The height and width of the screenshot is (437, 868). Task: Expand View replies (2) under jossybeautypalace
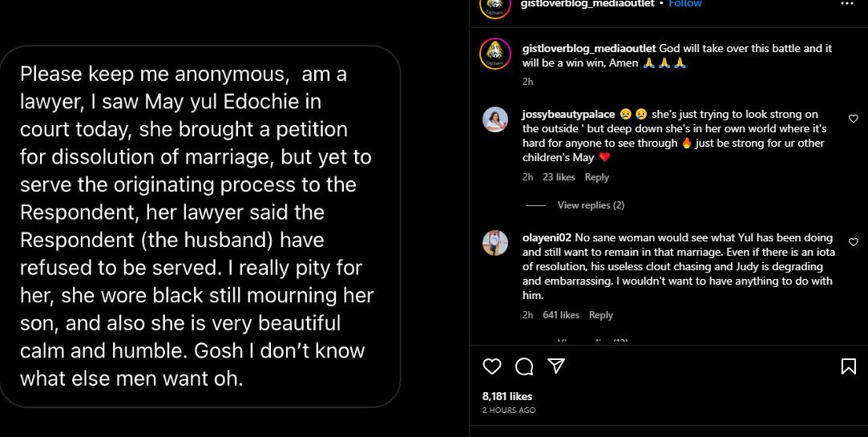pyautogui.click(x=591, y=205)
